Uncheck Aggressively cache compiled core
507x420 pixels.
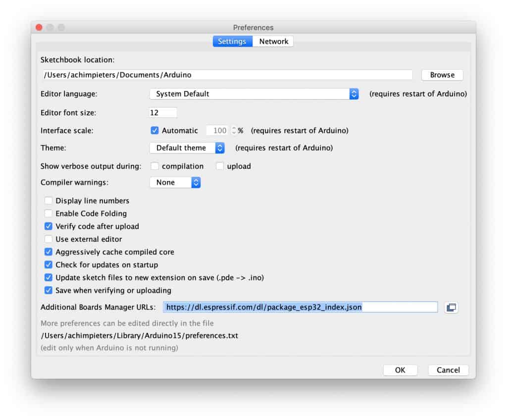(48, 252)
